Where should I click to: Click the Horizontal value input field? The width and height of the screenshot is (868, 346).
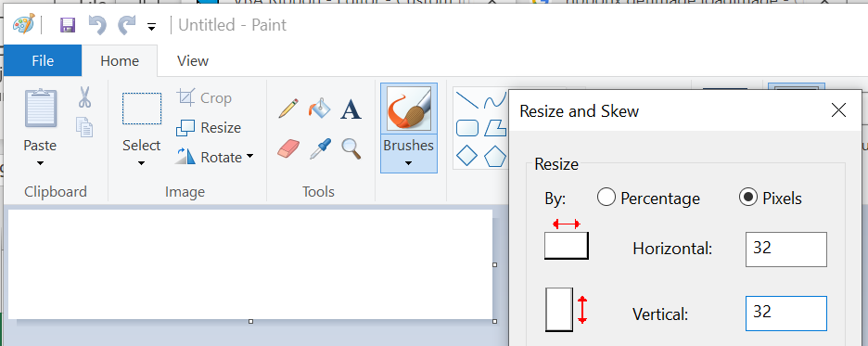tap(786, 250)
